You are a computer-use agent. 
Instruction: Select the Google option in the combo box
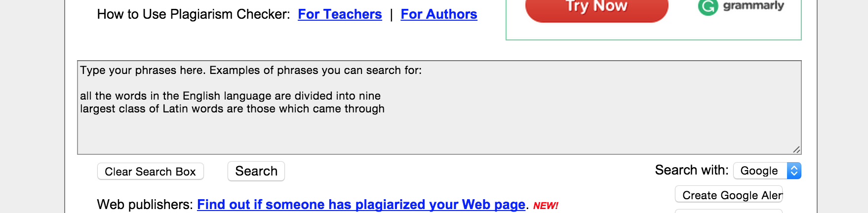pyautogui.click(x=759, y=171)
